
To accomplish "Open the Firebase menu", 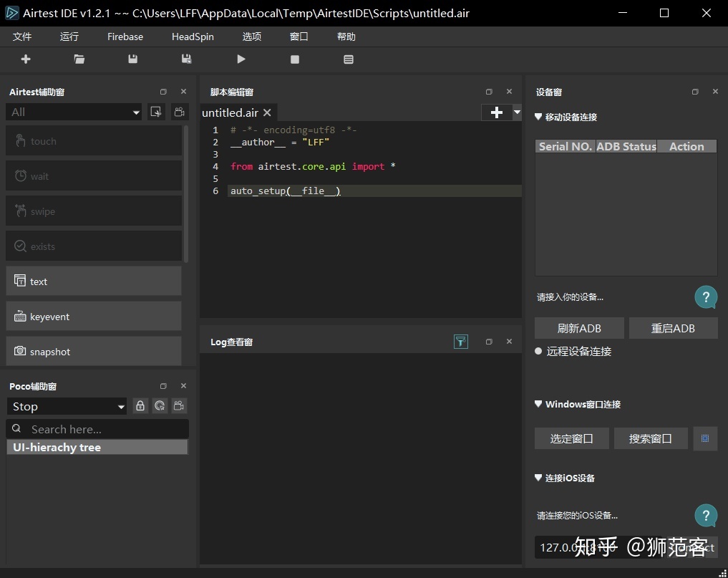I will coord(125,37).
